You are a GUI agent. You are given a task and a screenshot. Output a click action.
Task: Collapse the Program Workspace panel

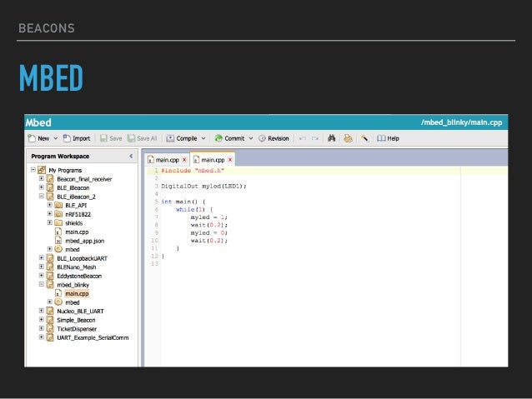click(130, 156)
